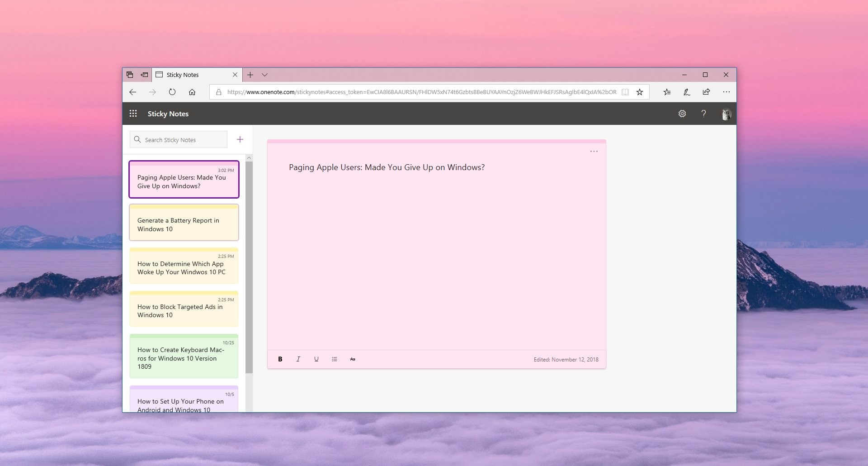Open the app launcher grid icon
Screen dimensions: 868x466
tap(133, 114)
